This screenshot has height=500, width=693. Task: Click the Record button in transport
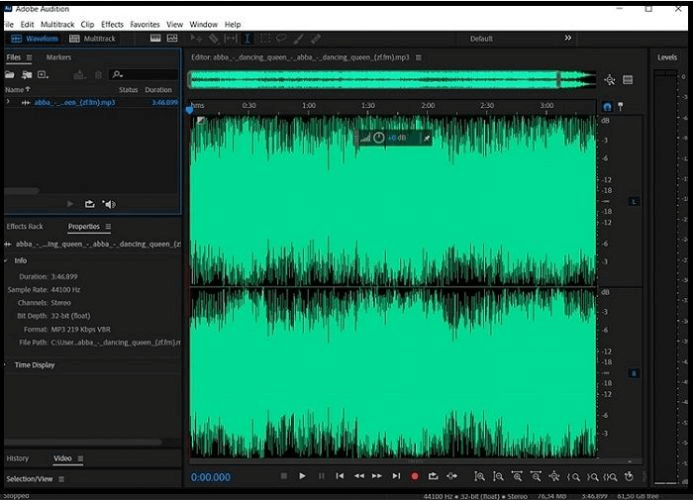tap(415, 476)
